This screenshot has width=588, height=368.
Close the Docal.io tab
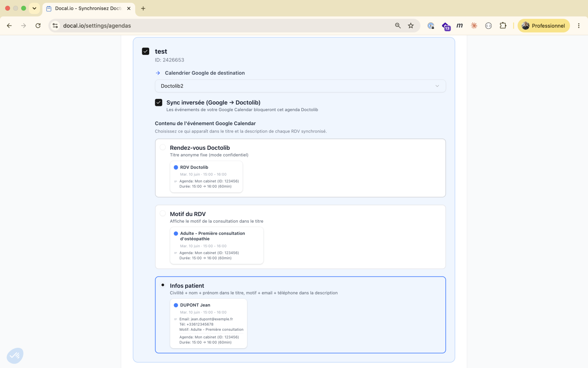(129, 8)
